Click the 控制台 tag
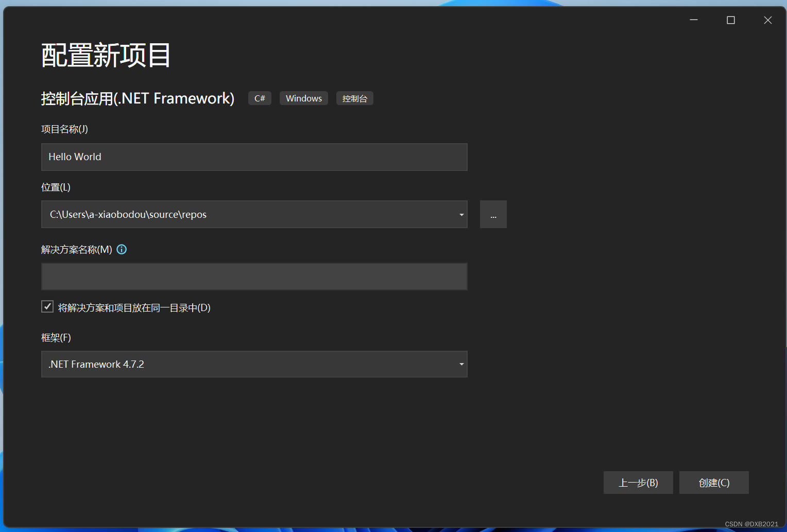Viewport: 787px width, 532px height. click(x=355, y=98)
